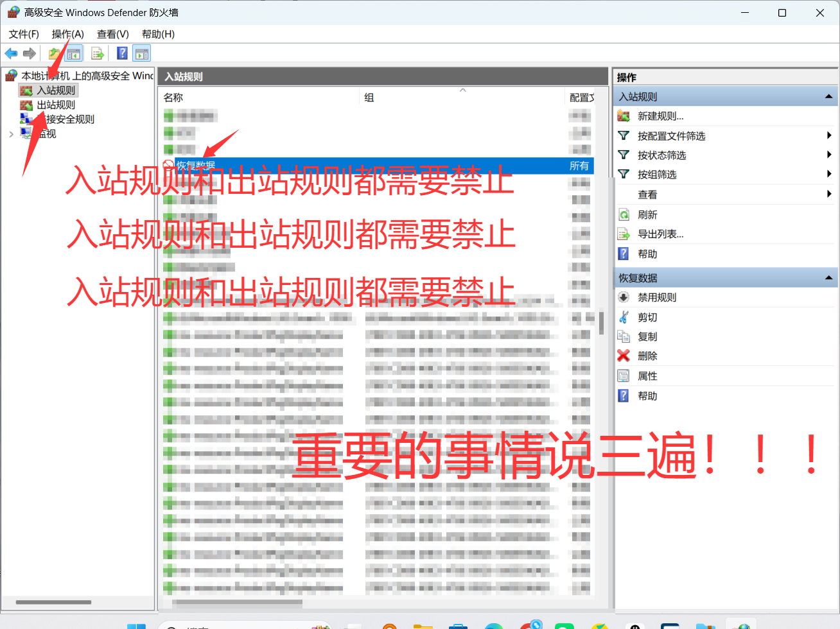Click the blue back arrow in toolbar

point(10,53)
